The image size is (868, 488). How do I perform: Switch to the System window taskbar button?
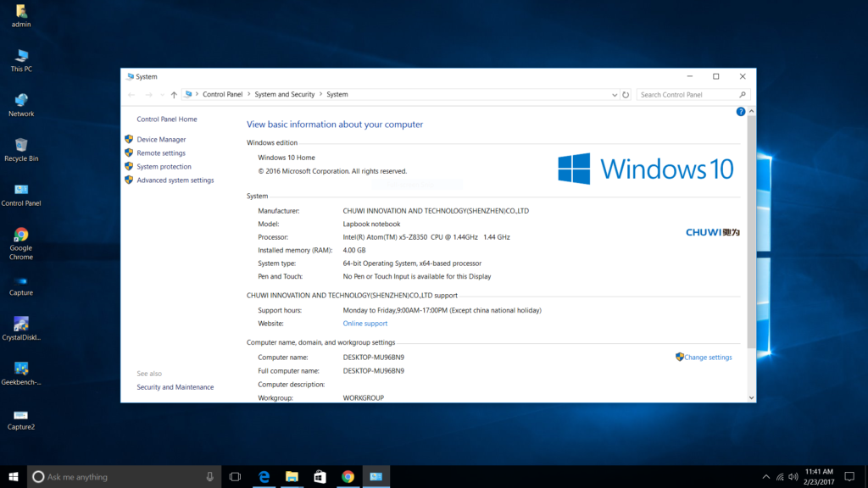(376, 476)
